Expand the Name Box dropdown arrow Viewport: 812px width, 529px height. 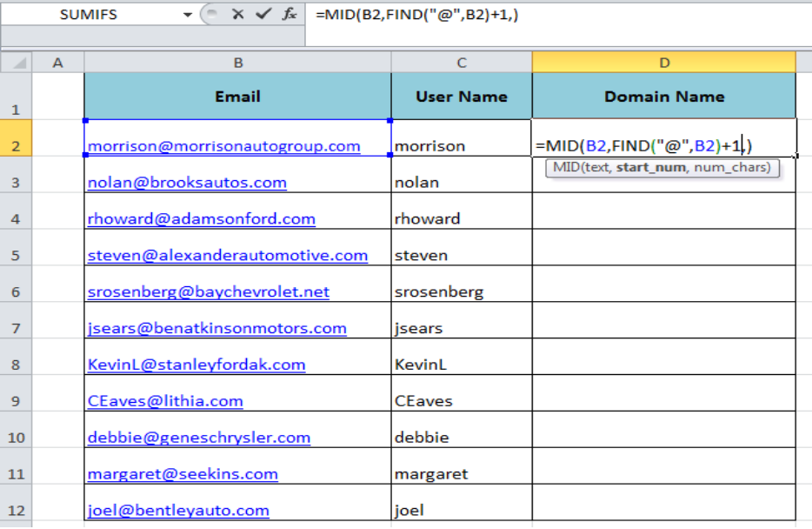(188, 16)
